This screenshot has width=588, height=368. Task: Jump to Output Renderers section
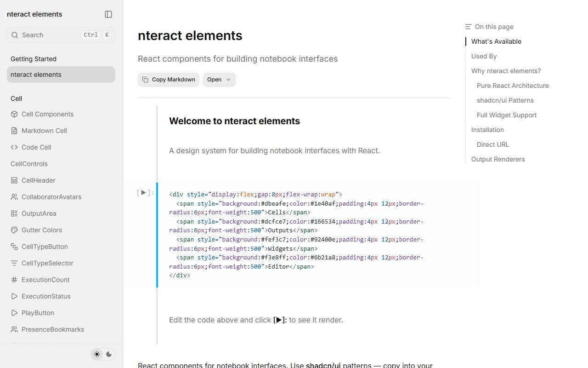point(498,159)
